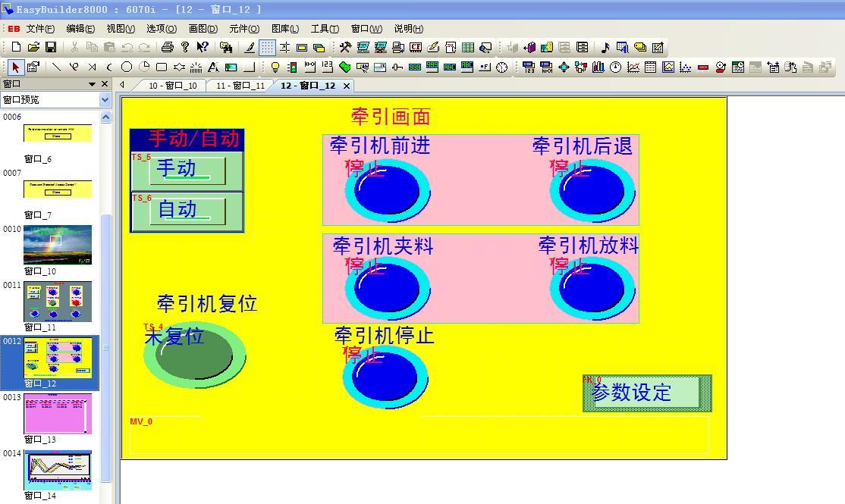This screenshot has height=504, width=845.
Task: Click the Sound music note icon
Action: point(605,47)
